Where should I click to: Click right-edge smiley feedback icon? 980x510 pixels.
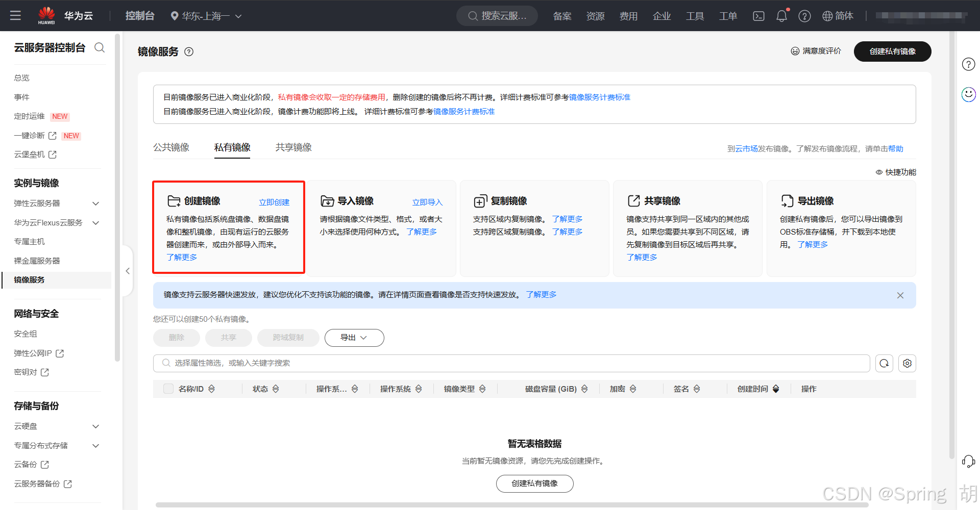[968, 94]
